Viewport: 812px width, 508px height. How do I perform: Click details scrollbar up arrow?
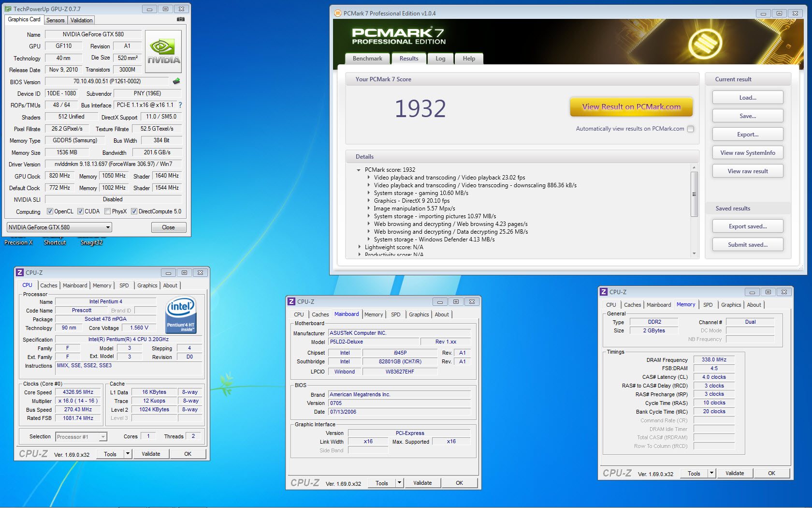tap(694, 167)
